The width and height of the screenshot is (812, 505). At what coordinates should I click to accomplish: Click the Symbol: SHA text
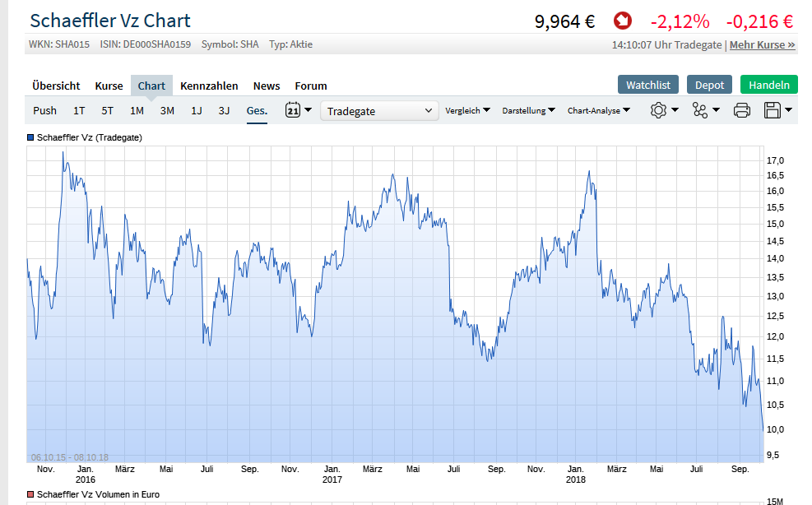(x=230, y=44)
